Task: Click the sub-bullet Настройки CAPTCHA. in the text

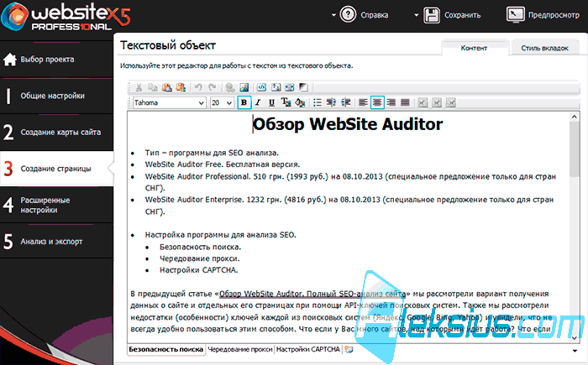Action: (199, 270)
